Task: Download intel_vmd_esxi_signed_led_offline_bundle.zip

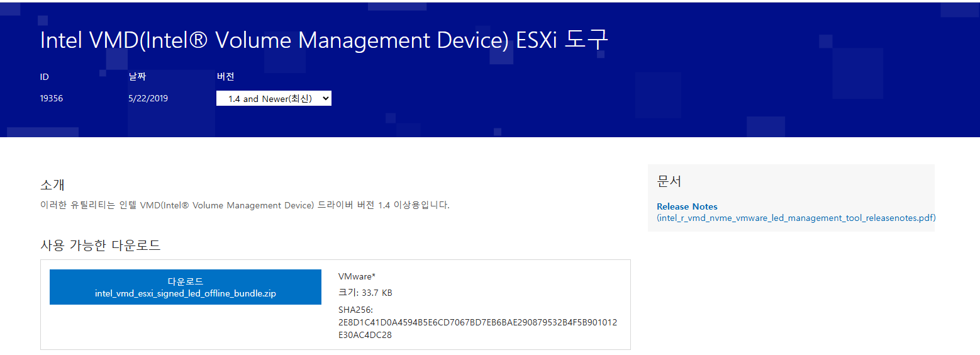Action: point(186,287)
